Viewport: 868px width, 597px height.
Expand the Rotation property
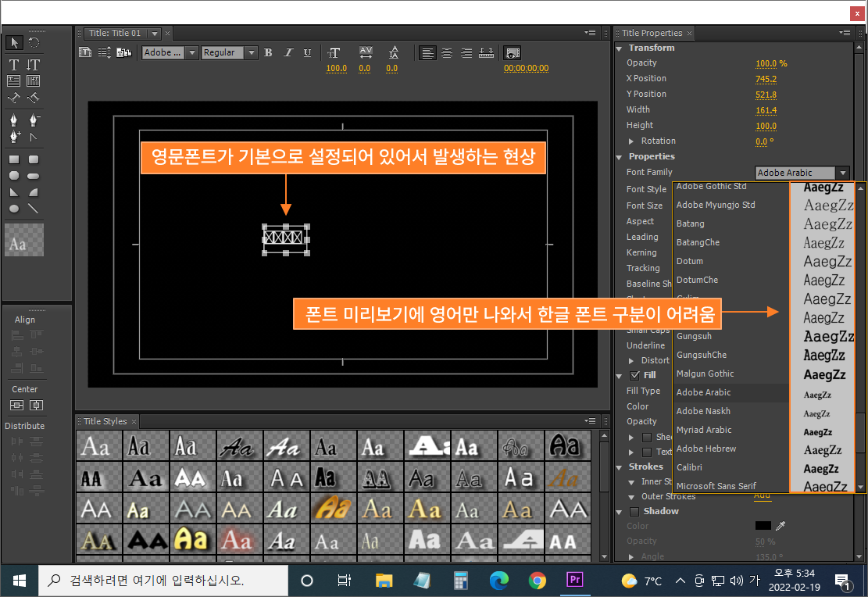(x=631, y=141)
